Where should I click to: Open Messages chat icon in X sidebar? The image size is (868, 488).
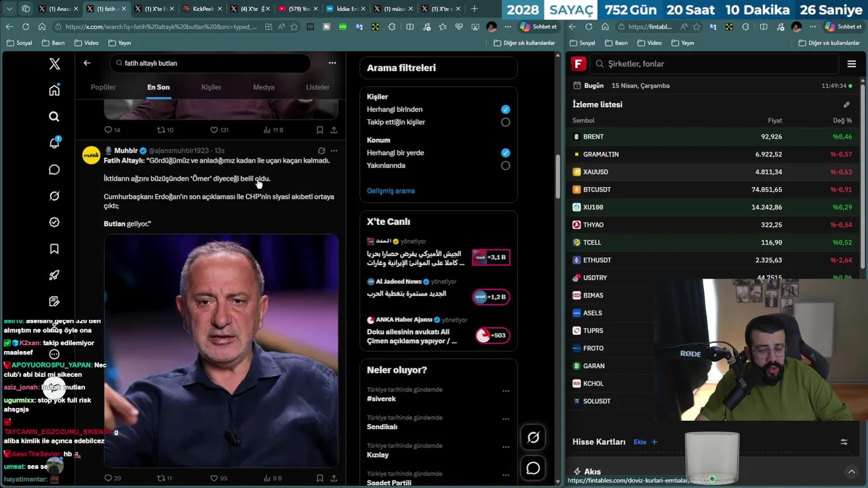click(x=54, y=169)
